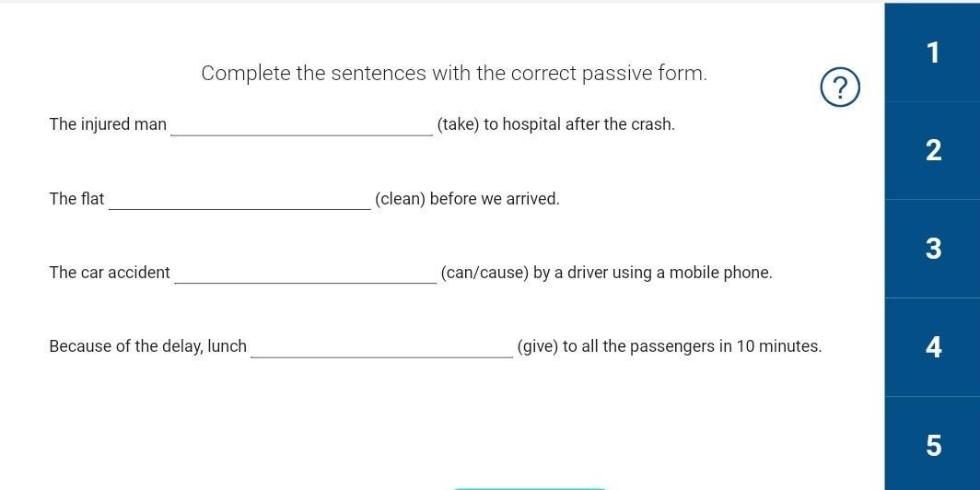Click the 'Because of the delay, lunch' text

(148, 346)
